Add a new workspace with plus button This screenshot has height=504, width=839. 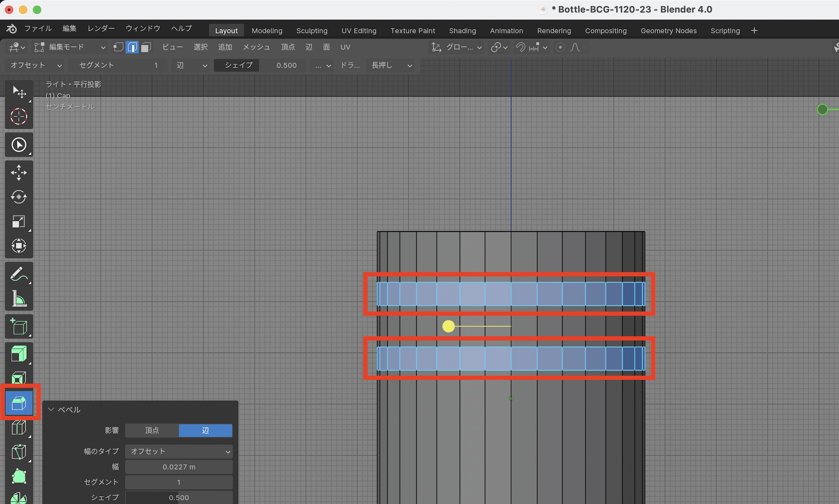[x=754, y=31]
